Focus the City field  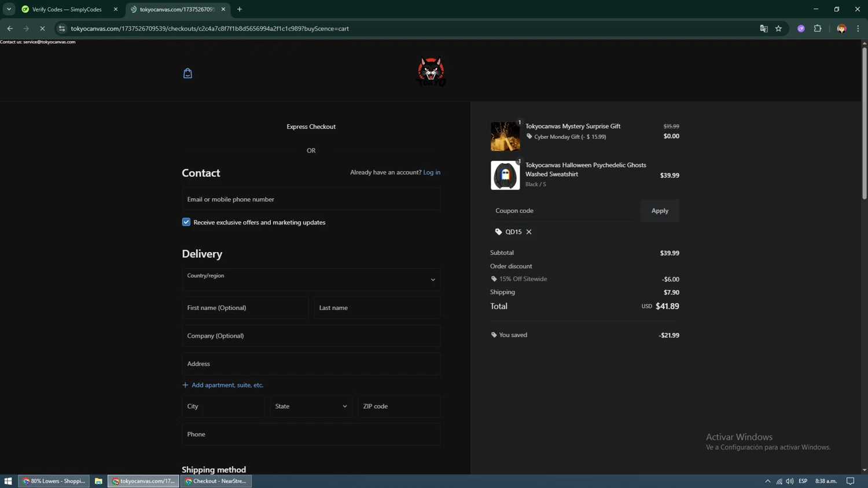click(x=223, y=406)
